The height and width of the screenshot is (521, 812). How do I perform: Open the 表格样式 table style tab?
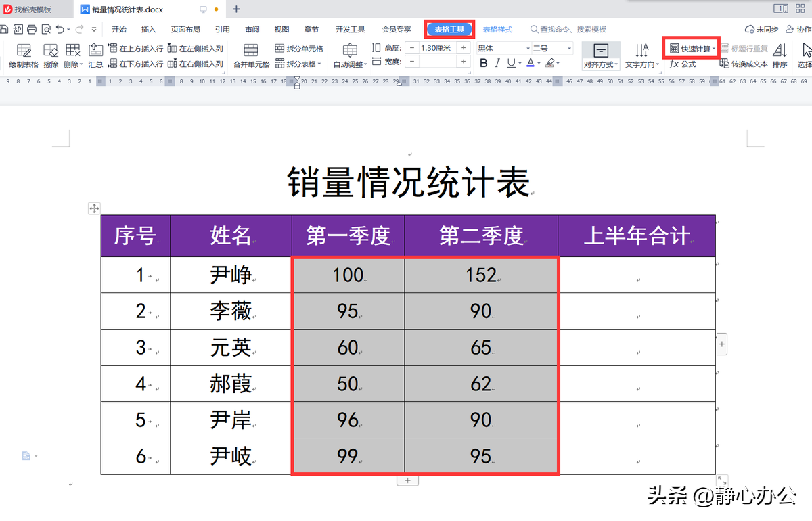(497, 29)
